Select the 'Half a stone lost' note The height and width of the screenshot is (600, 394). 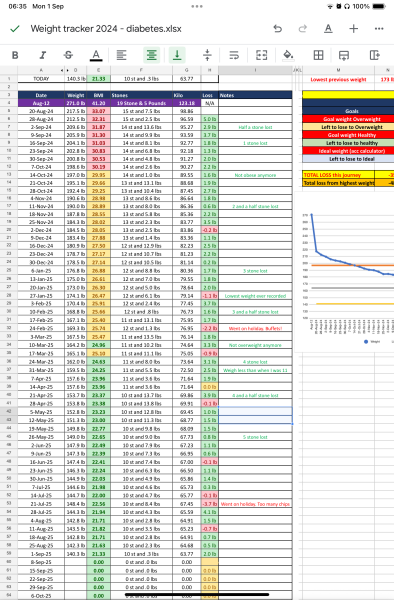coord(255,127)
